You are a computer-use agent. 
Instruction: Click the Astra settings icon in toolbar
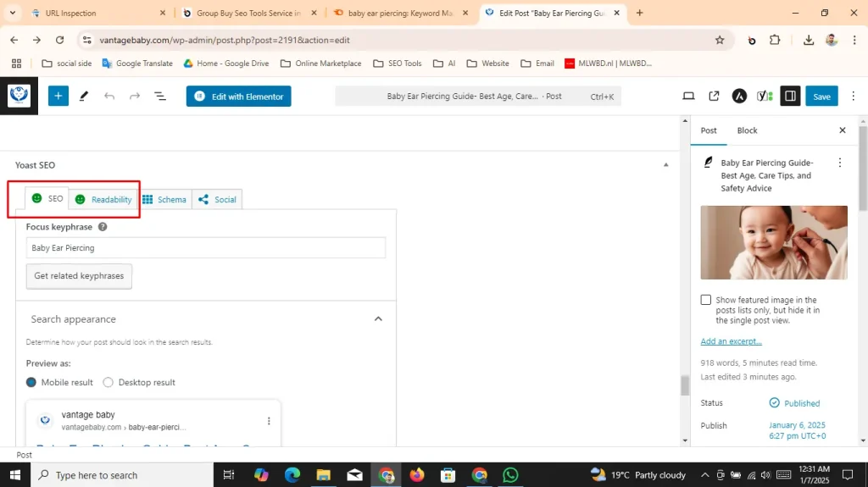coord(739,97)
